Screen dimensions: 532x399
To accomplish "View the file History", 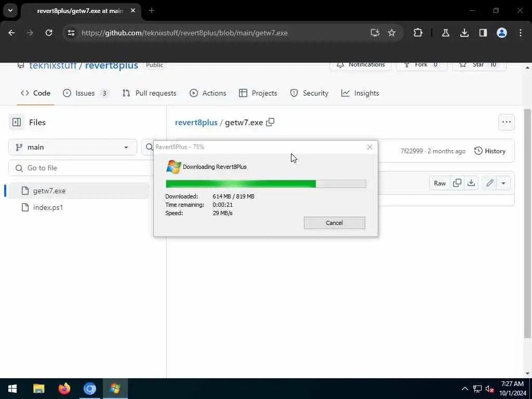I will click(x=489, y=151).
